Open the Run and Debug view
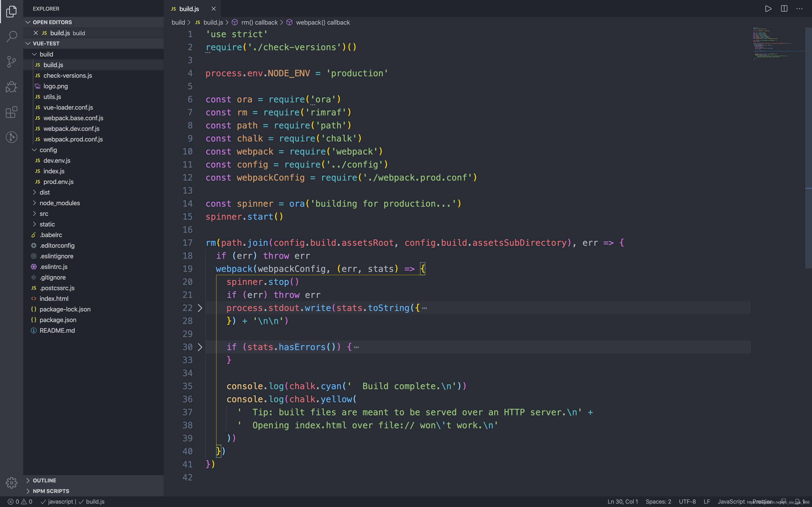The height and width of the screenshot is (507, 812). [x=11, y=87]
